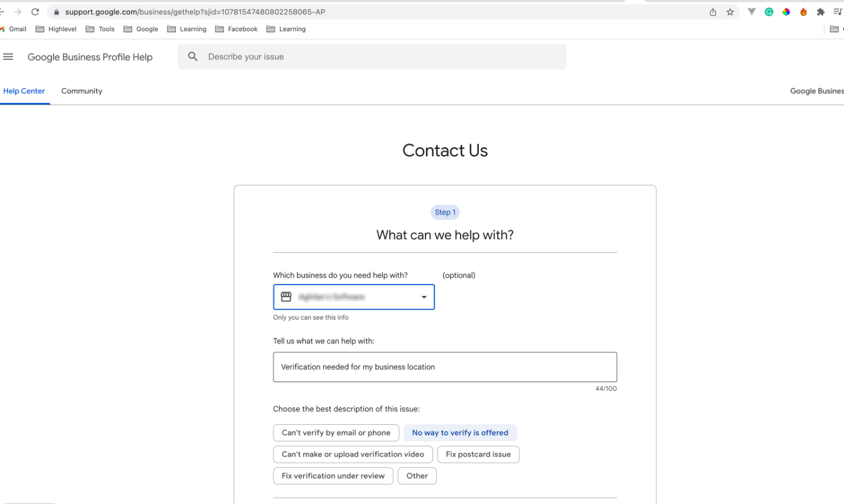The height and width of the screenshot is (504, 844).
Task: Open the Learning bookmarks folder after Facebook
Action: coord(286,29)
